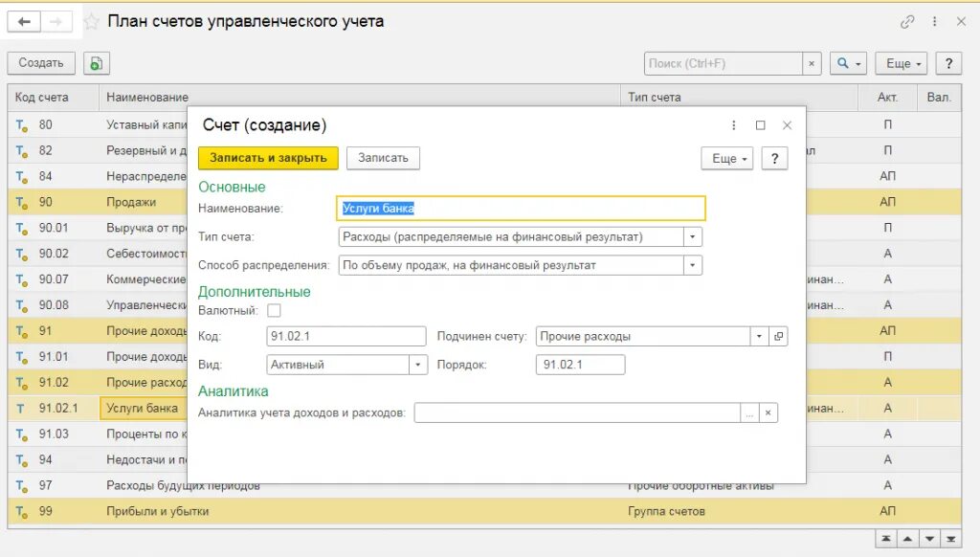Select account code 90.01
The height and width of the screenshot is (557, 980).
point(98,228)
